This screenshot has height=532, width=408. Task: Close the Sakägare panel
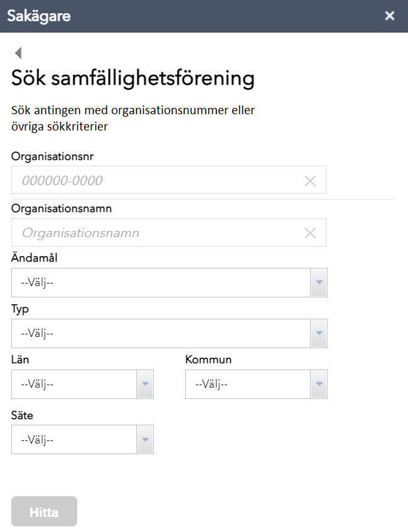[x=390, y=16]
